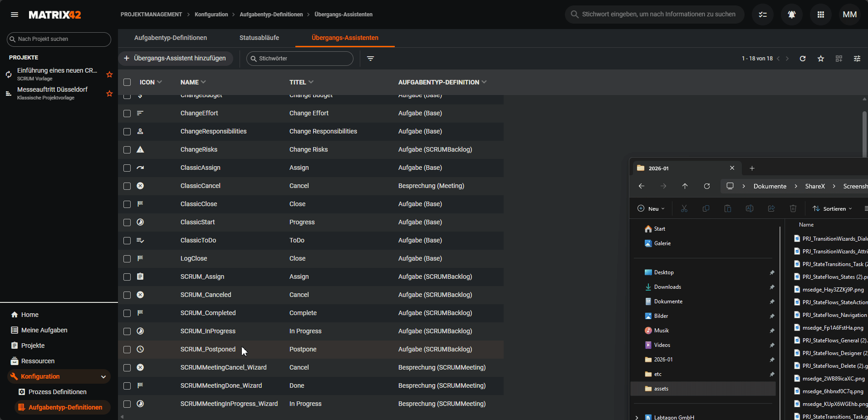Viewport: 868px width, 420px height.
Task: Open the hamburger navigation menu
Action: coord(15,15)
